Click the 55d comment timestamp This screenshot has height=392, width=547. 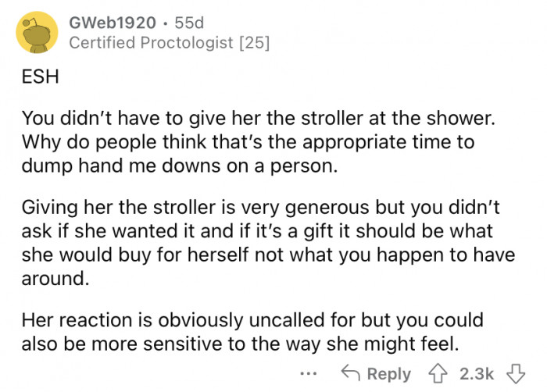(173, 22)
